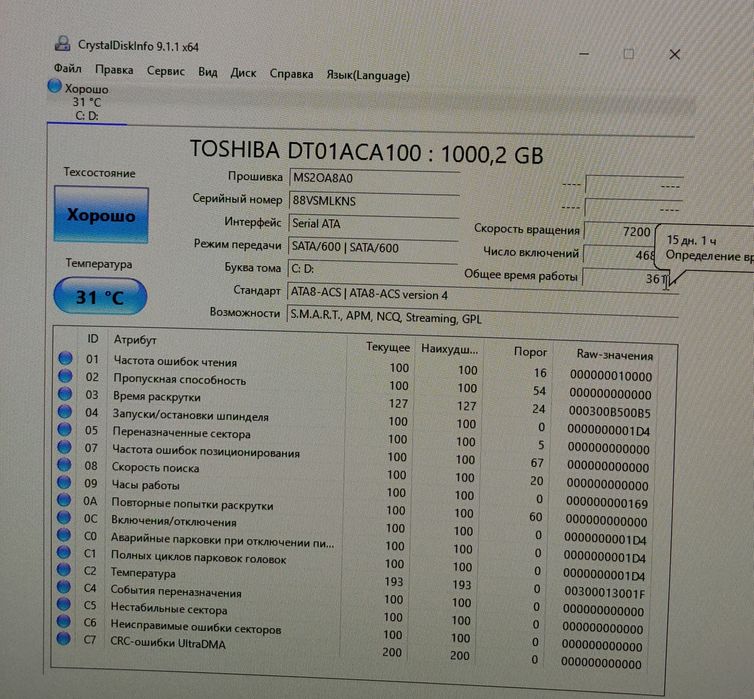Click the disk status orb above 31 °C
Image resolution: width=754 pixels, height=699 pixels.
point(54,86)
